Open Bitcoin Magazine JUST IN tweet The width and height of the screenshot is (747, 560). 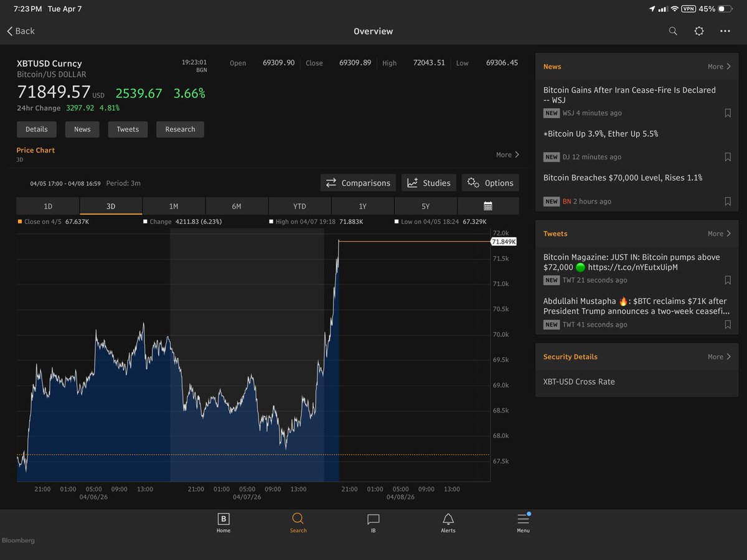pyautogui.click(x=631, y=262)
